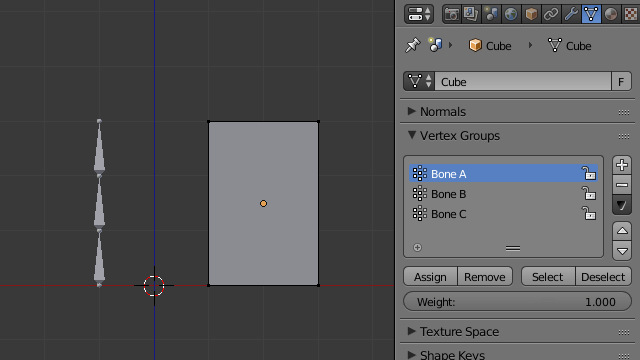Toggle the pin context icon

click(x=412, y=45)
